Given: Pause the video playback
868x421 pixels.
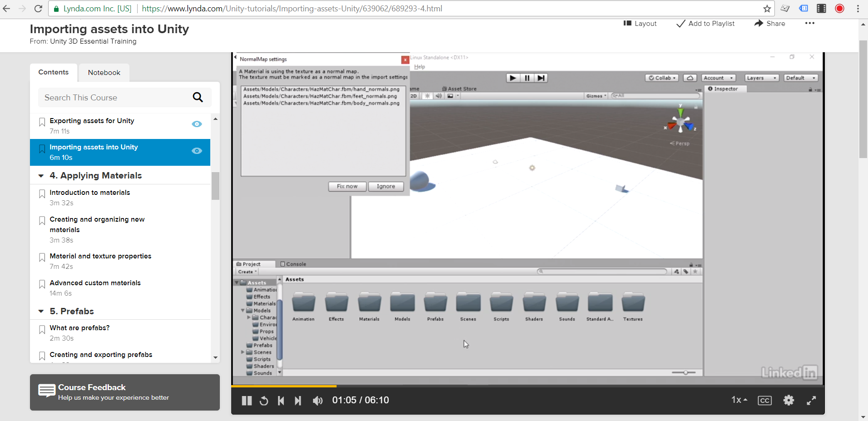Looking at the screenshot, I should click(x=247, y=401).
